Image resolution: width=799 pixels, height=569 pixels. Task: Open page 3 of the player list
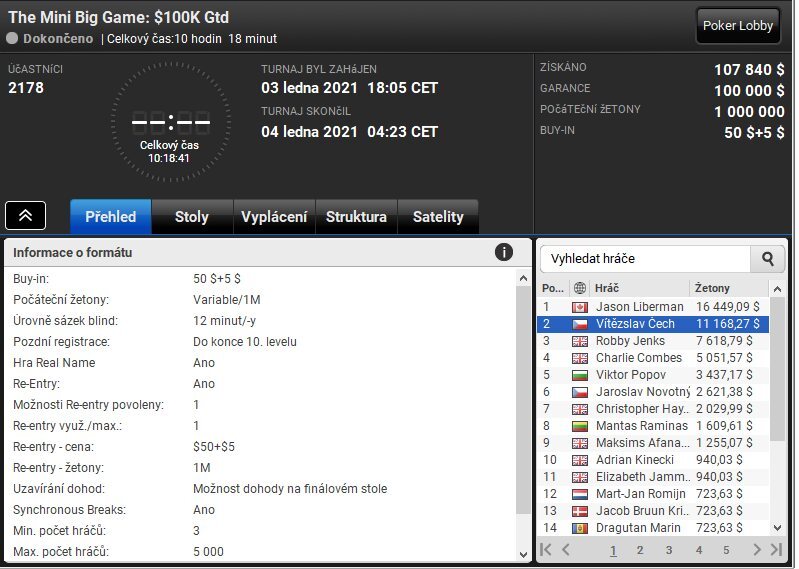669,550
